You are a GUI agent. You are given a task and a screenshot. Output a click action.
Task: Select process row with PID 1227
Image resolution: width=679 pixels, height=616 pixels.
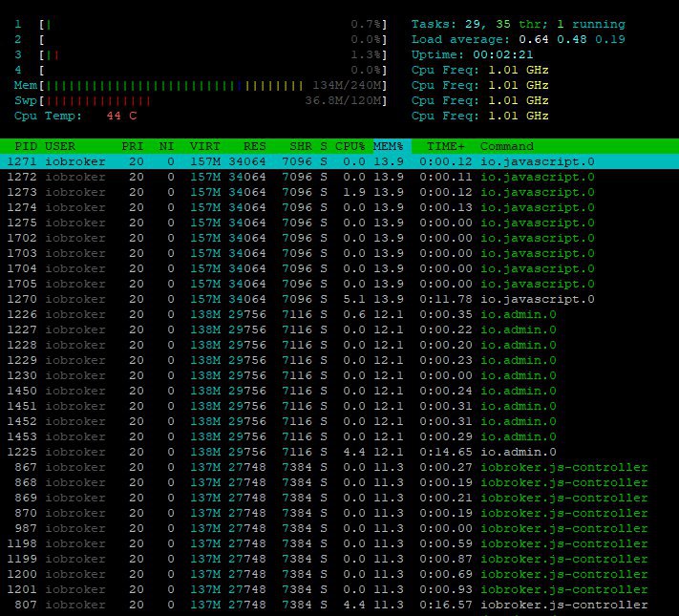click(x=340, y=329)
